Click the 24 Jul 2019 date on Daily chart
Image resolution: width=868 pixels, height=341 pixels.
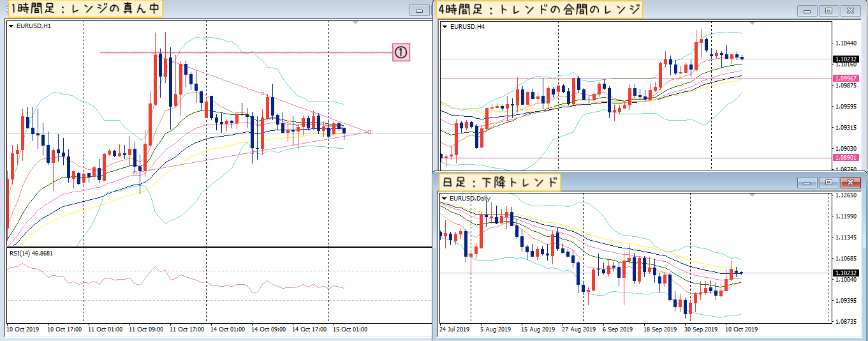point(454,330)
